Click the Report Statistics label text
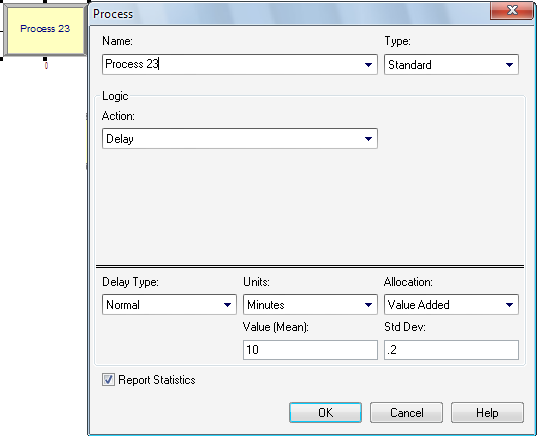The width and height of the screenshot is (537, 436). click(x=157, y=380)
